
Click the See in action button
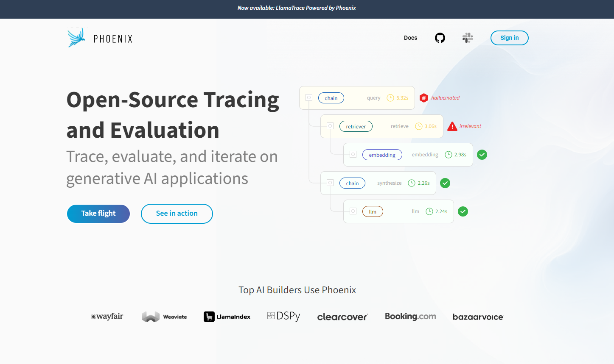[x=177, y=214]
